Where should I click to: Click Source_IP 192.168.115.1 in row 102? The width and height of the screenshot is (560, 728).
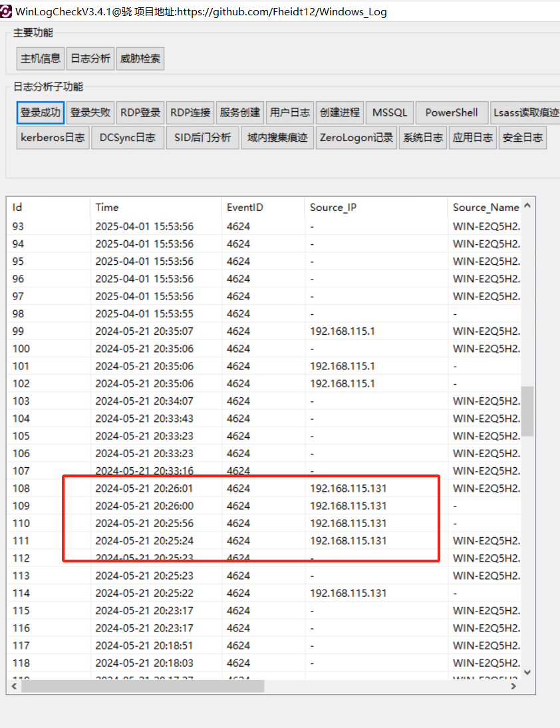pos(343,384)
